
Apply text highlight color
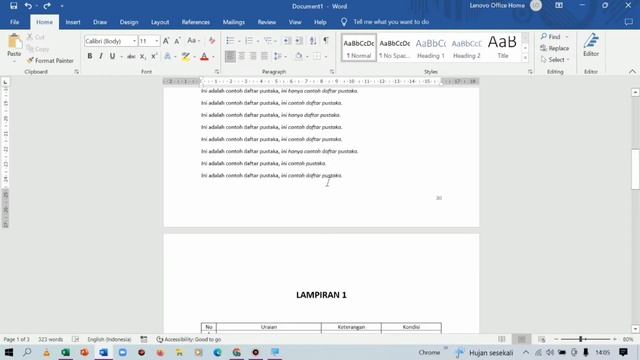point(186,56)
